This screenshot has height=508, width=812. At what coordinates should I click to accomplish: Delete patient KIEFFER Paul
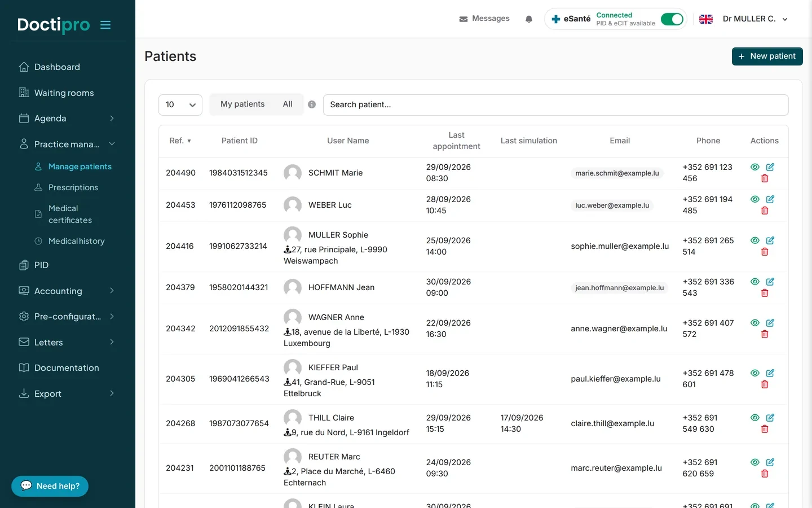point(765,384)
